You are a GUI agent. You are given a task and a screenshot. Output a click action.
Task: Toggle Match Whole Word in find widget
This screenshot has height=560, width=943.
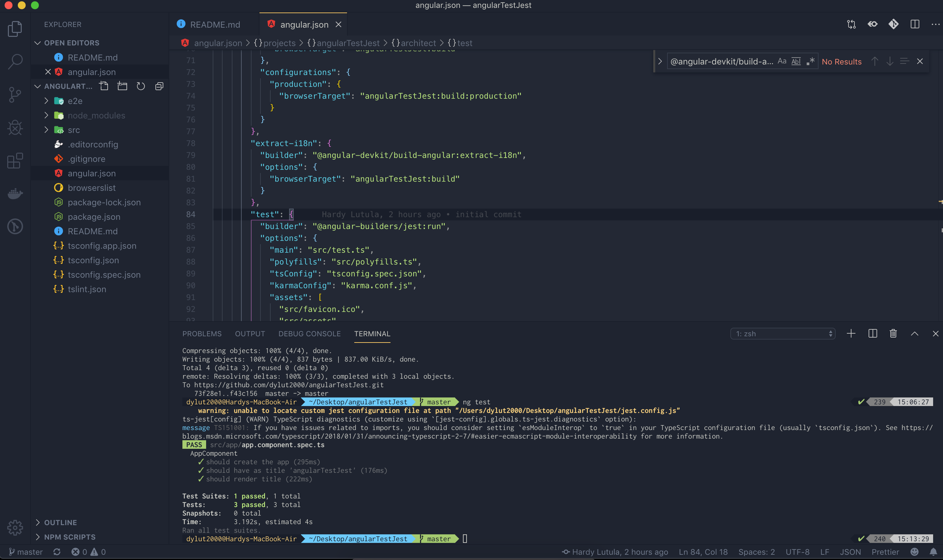[796, 62]
